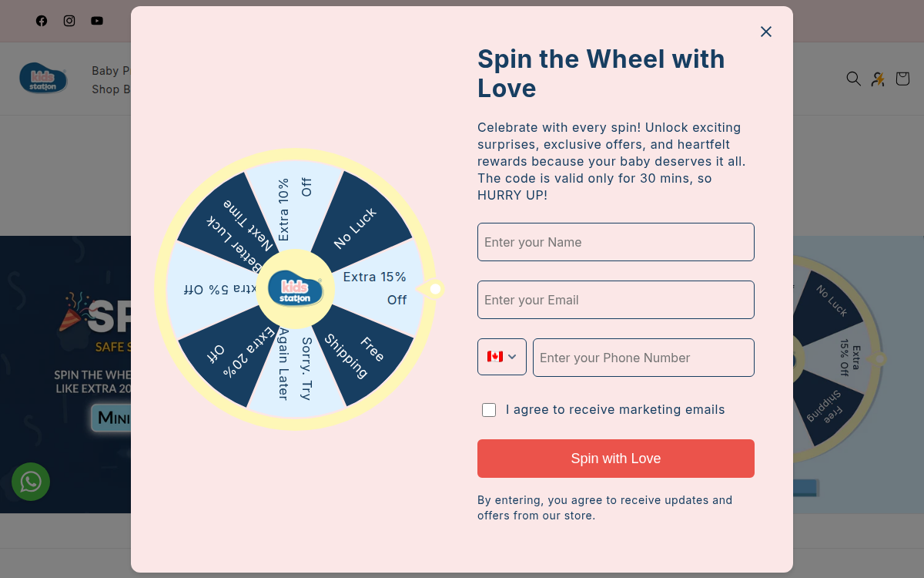Focus the Enter your Phone Number field
This screenshot has height=578, width=924.
(x=644, y=358)
